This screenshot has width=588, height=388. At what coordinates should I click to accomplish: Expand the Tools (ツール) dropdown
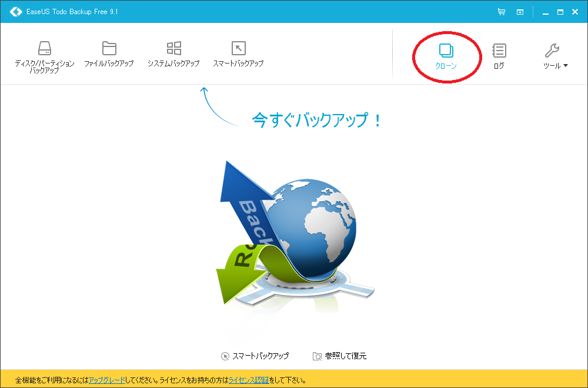556,56
